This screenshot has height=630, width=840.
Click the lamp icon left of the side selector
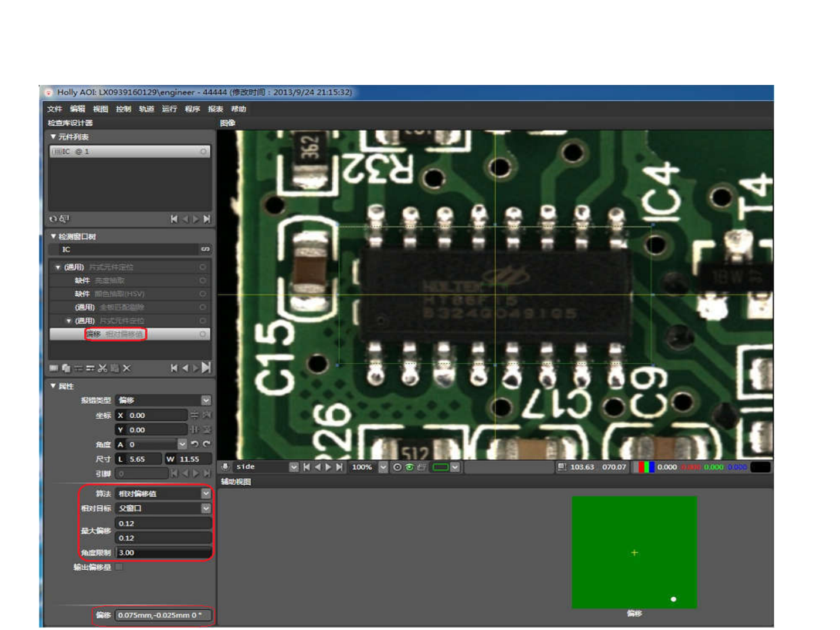tap(225, 467)
